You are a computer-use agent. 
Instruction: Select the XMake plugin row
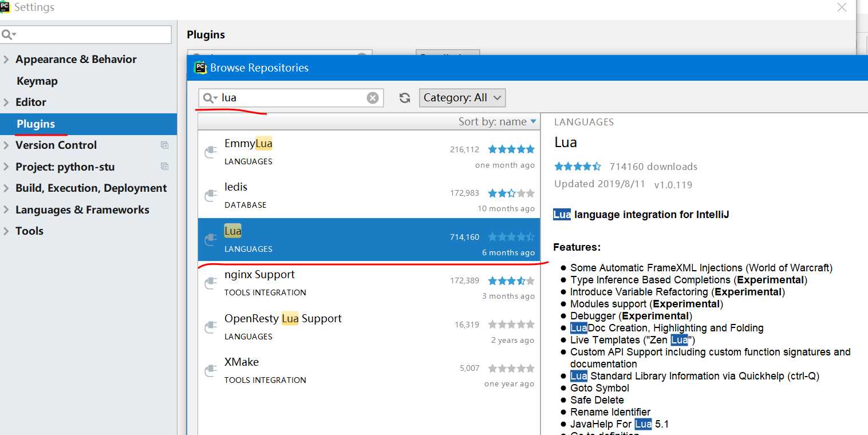(369, 371)
